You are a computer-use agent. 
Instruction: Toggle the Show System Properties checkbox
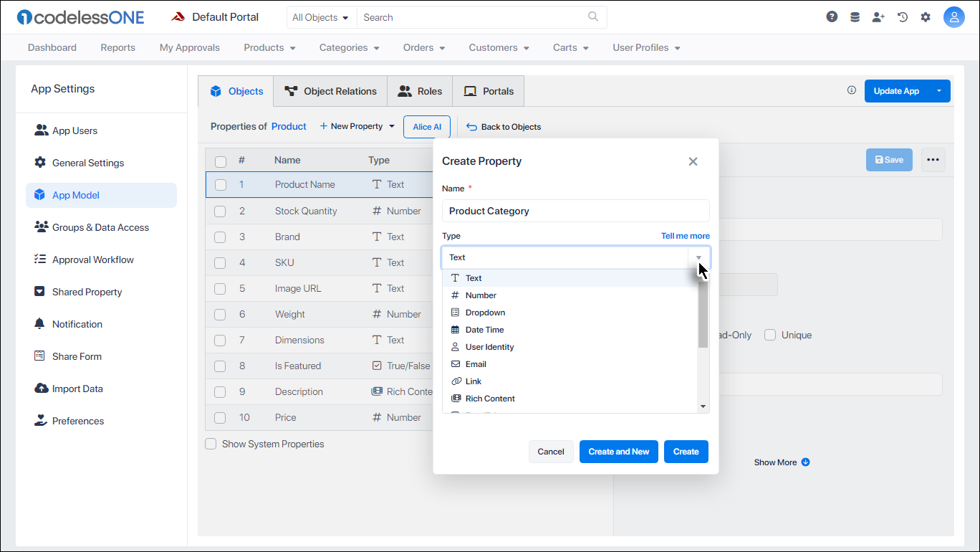point(211,444)
